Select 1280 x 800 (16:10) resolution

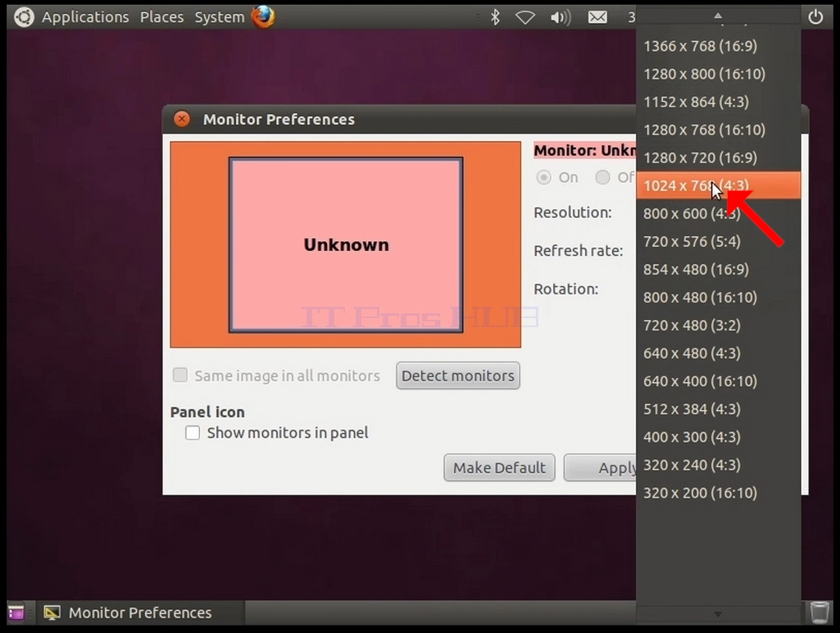(x=719, y=74)
